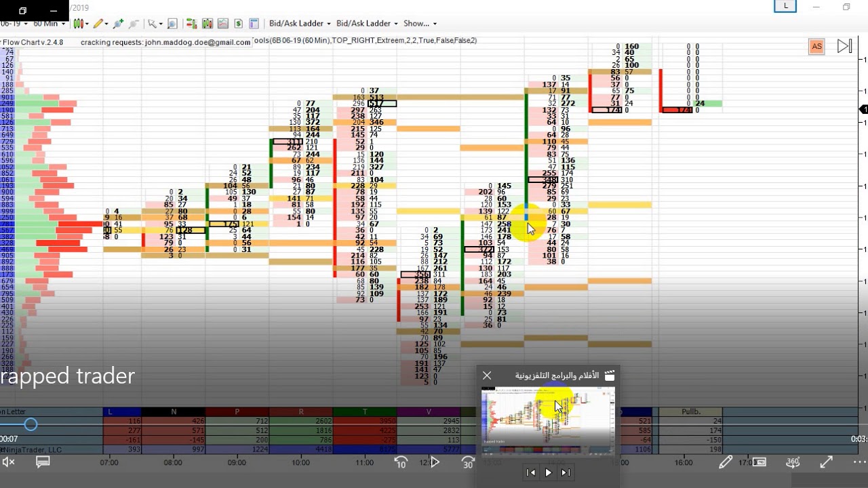
Task: Click the pencil draw-on-video icon
Action: 725,462
